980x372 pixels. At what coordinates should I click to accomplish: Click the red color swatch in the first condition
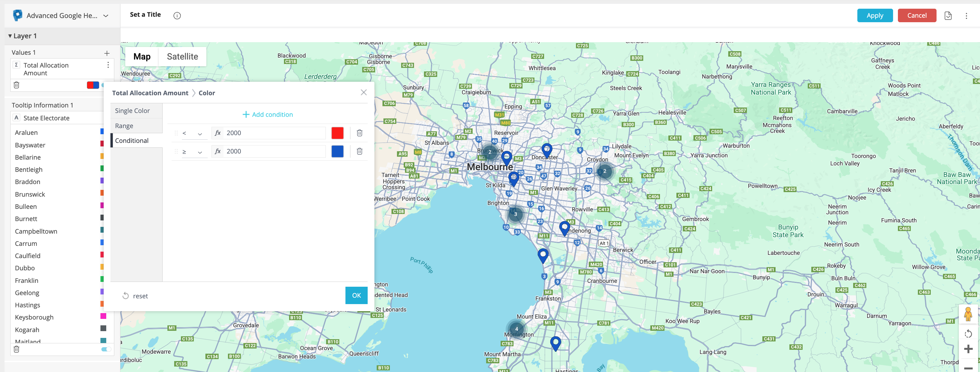tap(337, 133)
